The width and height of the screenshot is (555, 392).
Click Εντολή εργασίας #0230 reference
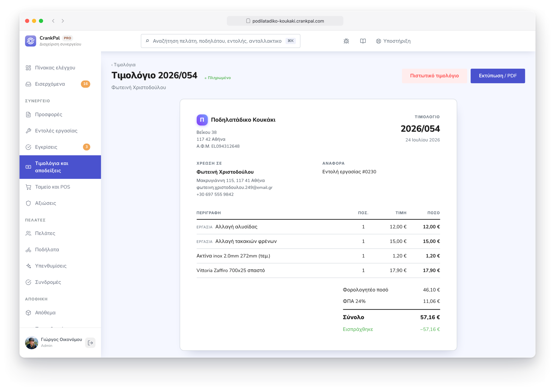pyautogui.click(x=349, y=172)
